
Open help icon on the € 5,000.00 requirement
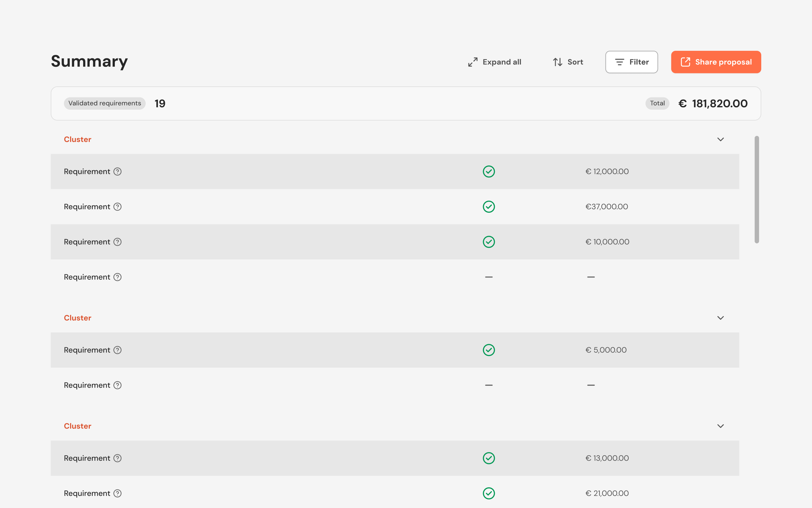coord(117,350)
